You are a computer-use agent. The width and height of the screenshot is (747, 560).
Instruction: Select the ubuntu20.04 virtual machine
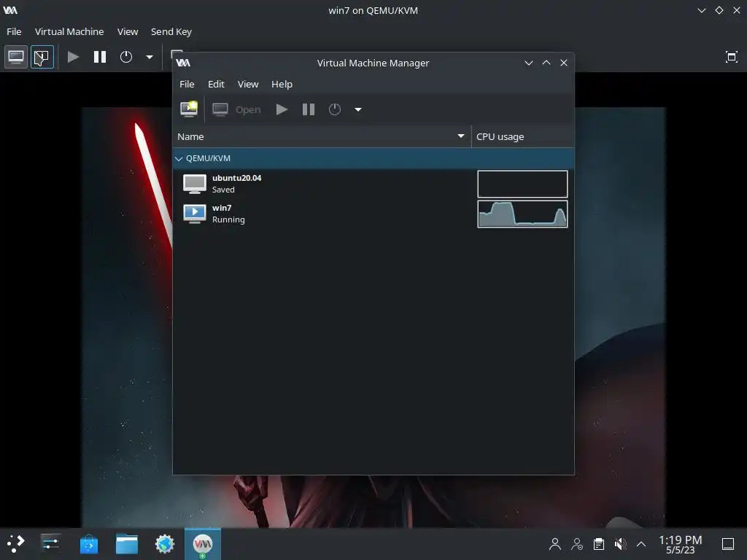[373, 184]
